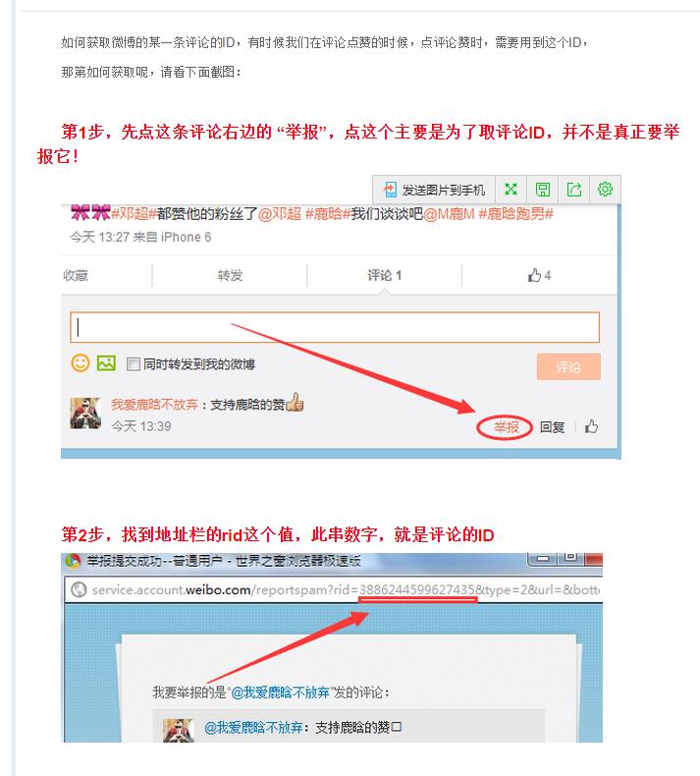Click the avatar in the reported comment box
This screenshot has height=776, width=700.
pyautogui.click(x=178, y=731)
